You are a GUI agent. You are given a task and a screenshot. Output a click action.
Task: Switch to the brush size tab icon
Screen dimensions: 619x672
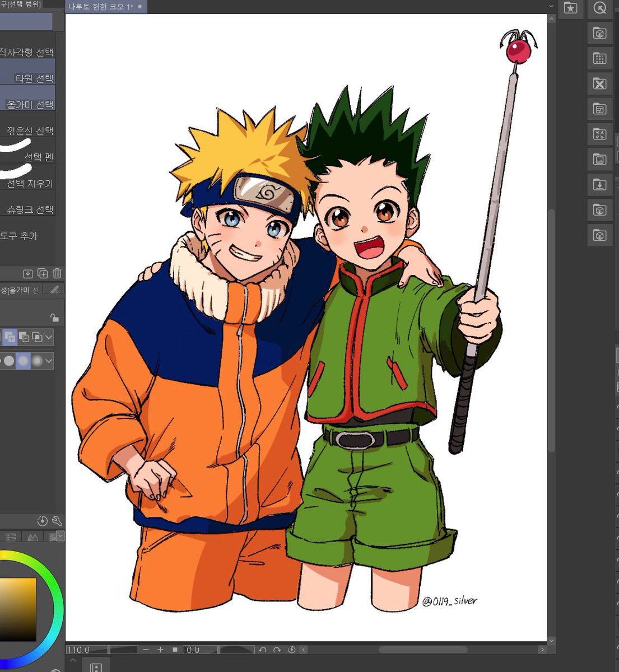point(54,290)
